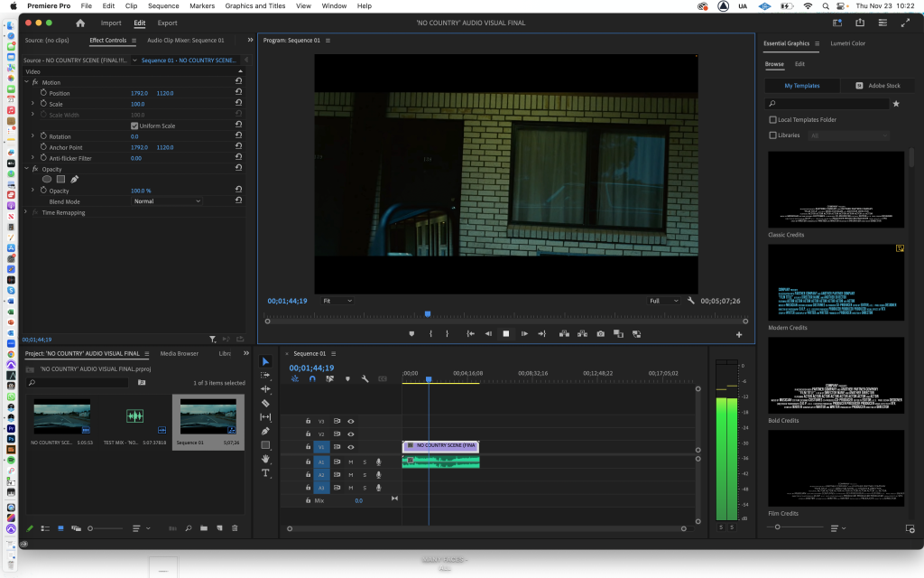
Task: Toggle V3 track output eye
Action: pos(351,421)
